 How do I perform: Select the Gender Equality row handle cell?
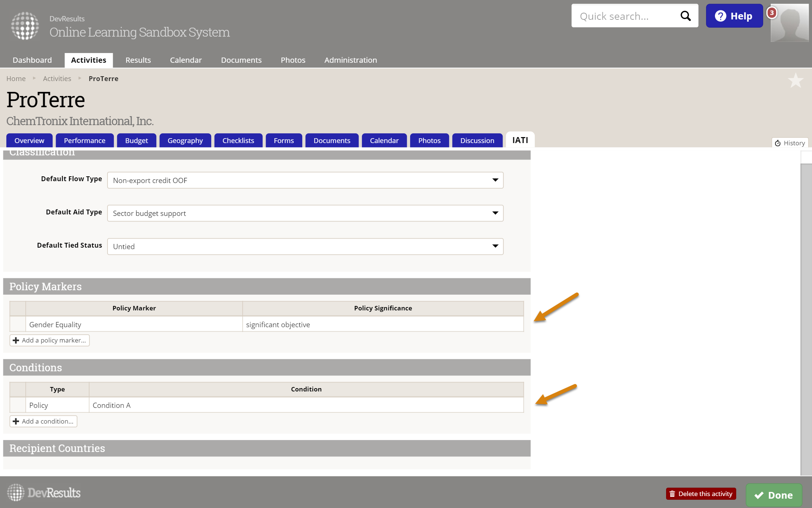click(x=18, y=324)
